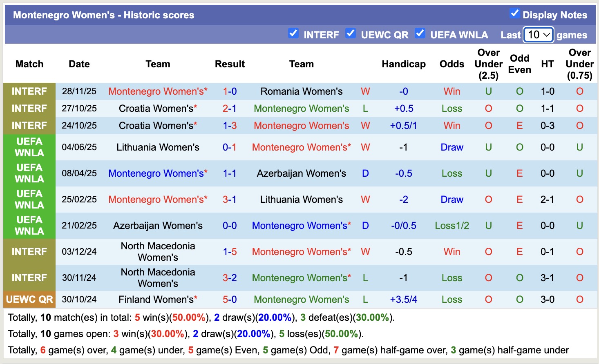599x364 pixels.
Task: Click Montenegro Women's in the Romania match row
Action: click(x=158, y=91)
